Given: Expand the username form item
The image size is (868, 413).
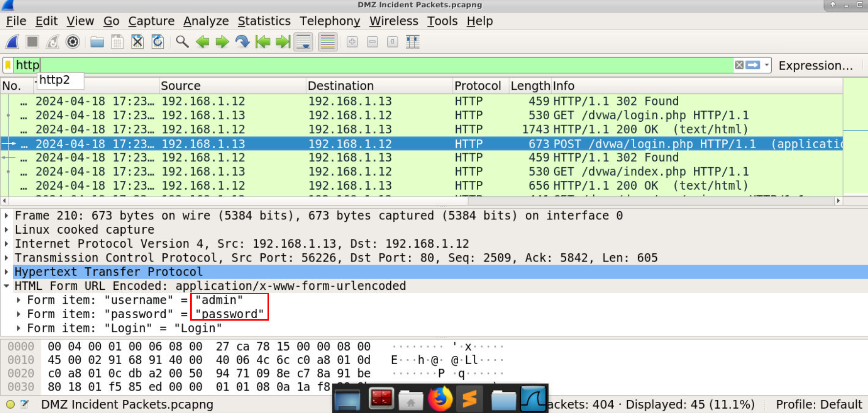Looking at the screenshot, I should point(19,300).
